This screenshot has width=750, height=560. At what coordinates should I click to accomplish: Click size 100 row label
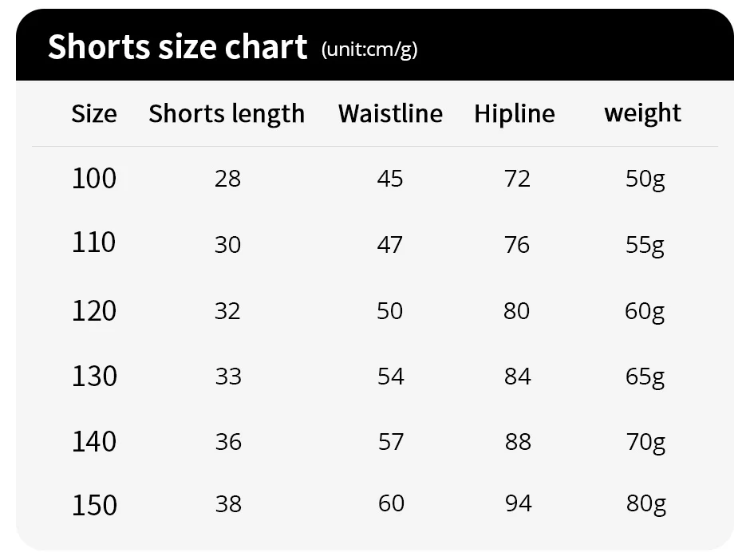tap(94, 178)
